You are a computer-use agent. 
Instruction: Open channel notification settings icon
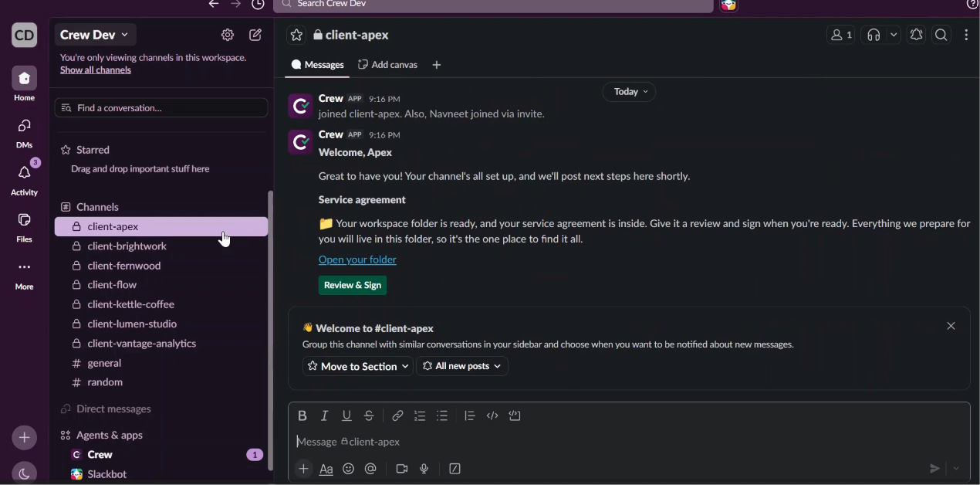[917, 35]
